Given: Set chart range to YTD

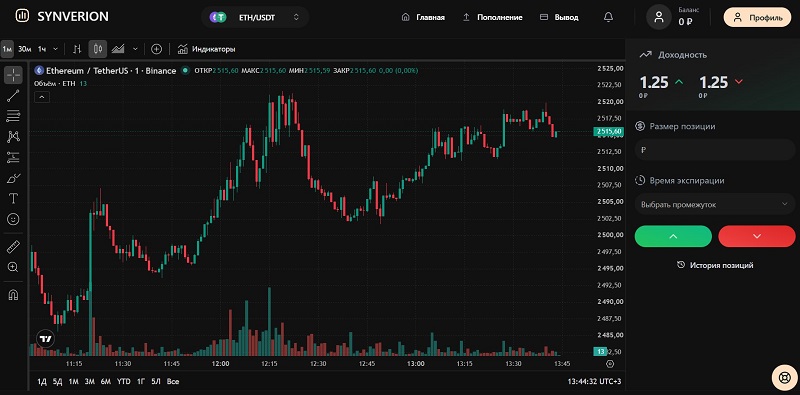Looking at the screenshot, I should tap(123, 382).
